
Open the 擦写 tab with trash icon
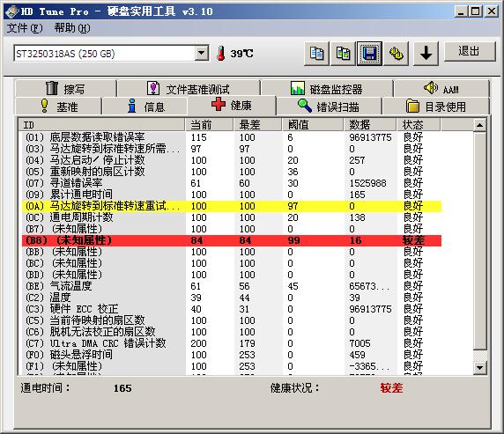coord(65,88)
